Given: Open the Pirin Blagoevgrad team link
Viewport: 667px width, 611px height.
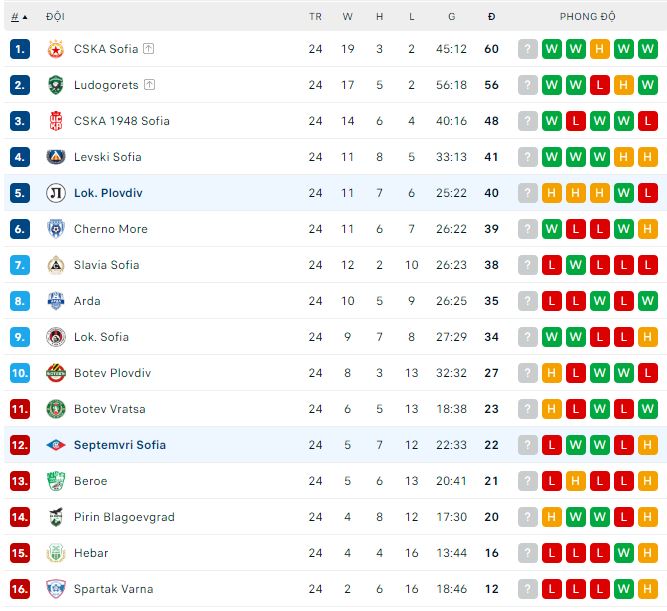Looking at the screenshot, I should pyautogui.click(x=124, y=517).
